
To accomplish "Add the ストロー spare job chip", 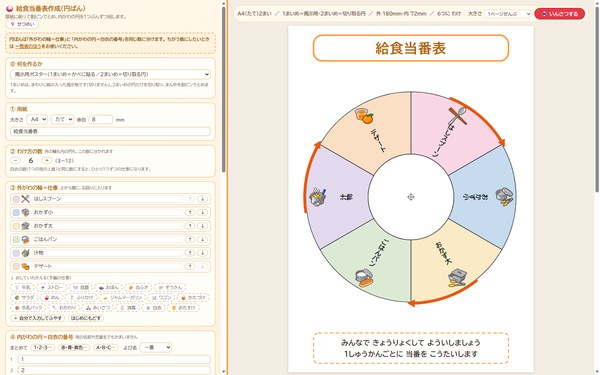I will coord(52,287).
